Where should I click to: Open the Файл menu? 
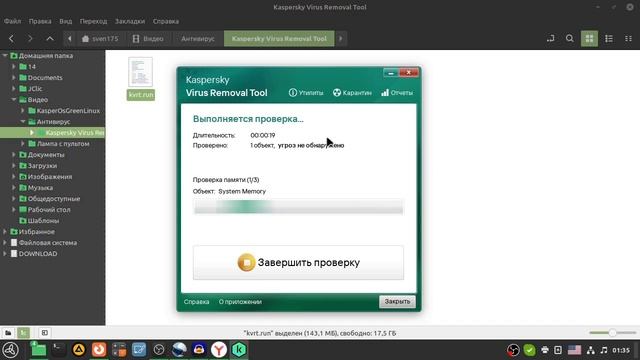tap(12, 21)
